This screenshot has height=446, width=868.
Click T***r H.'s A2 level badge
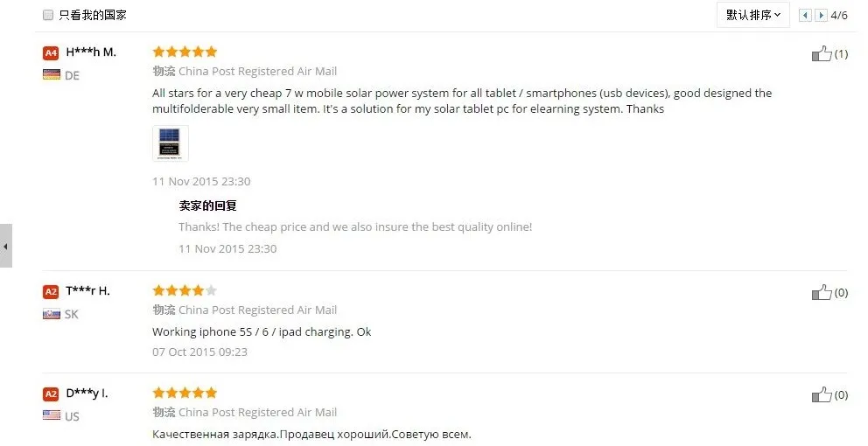coord(51,291)
